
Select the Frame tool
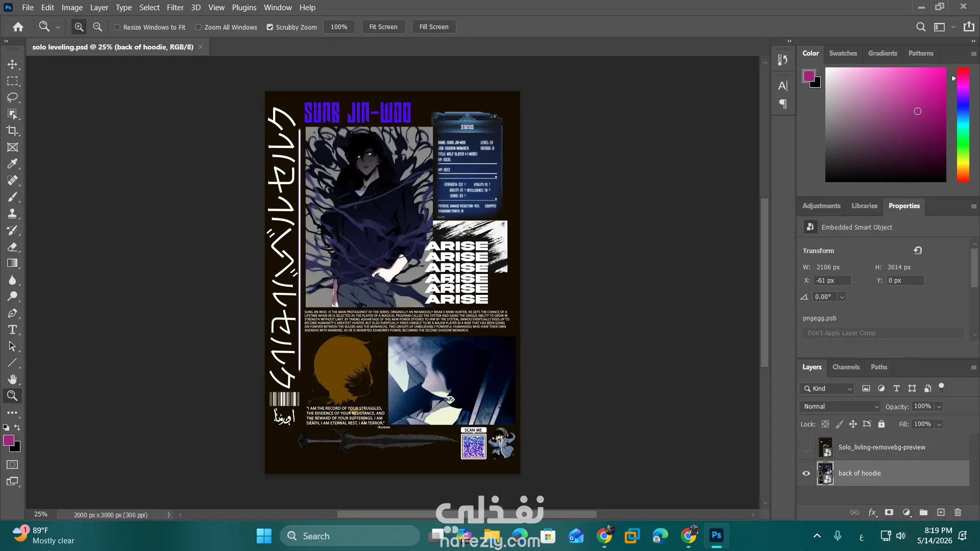click(x=12, y=147)
